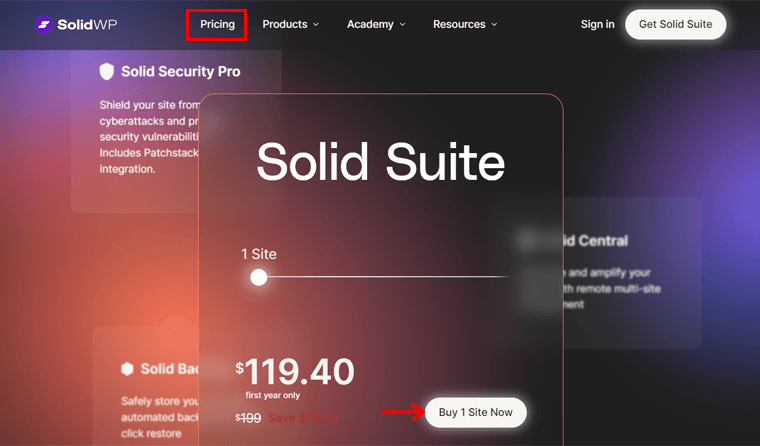Click the Solid Backups hexagon icon
760x446 pixels.
tap(127, 369)
